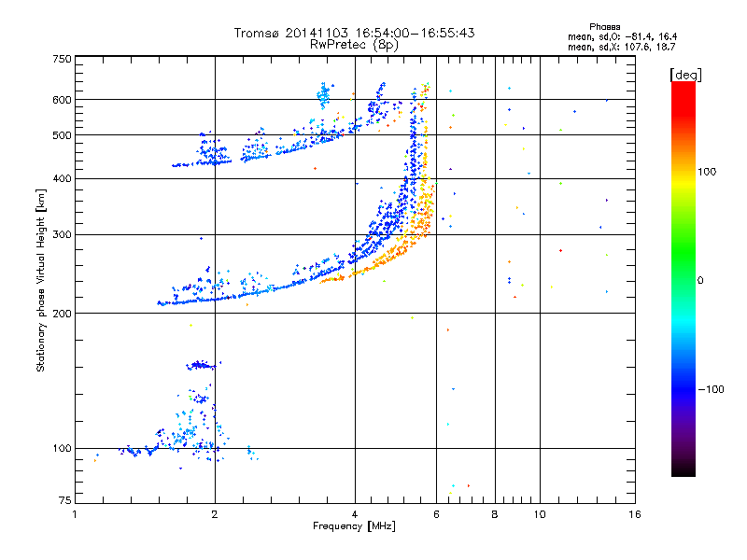The image size is (747, 560).
Task: Click the y-axis tick label '600'
Action: click(x=62, y=100)
